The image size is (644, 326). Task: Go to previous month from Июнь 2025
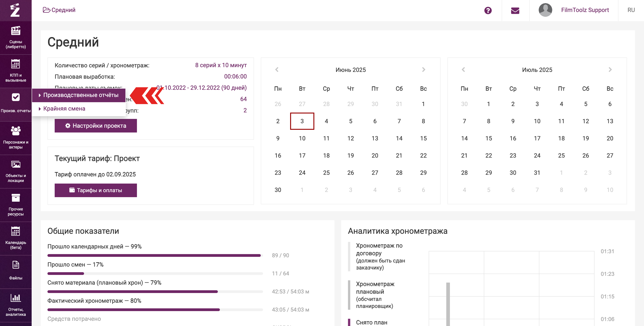click(x=277, y=70)
